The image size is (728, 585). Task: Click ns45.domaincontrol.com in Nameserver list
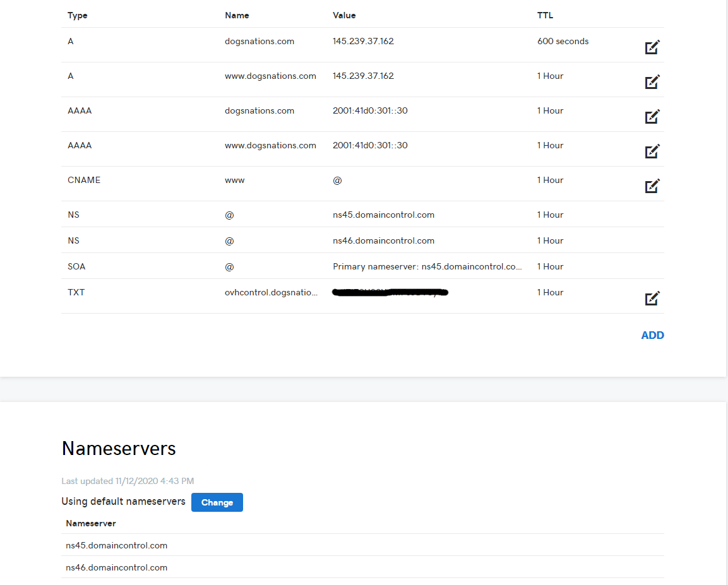117,546
